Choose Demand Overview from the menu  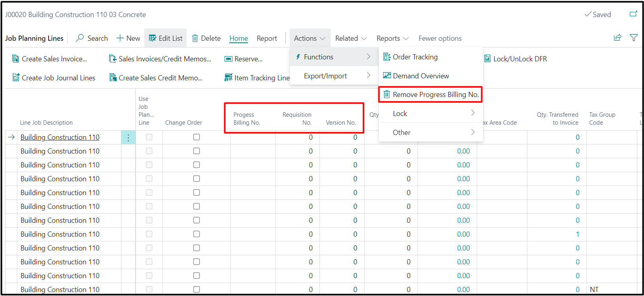pyautogui.click(x=421, y=76)
